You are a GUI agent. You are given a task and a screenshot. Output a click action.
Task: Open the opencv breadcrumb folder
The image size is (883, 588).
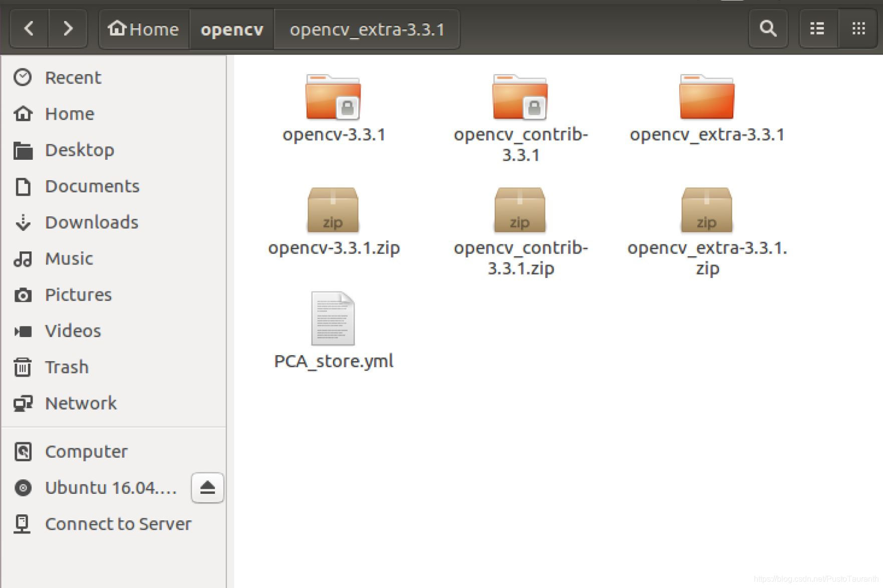[232, 30]
